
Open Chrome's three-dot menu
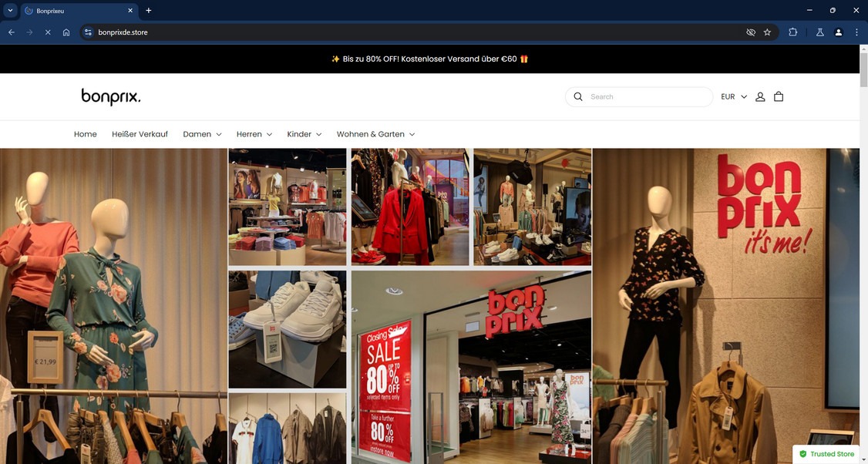856,32
